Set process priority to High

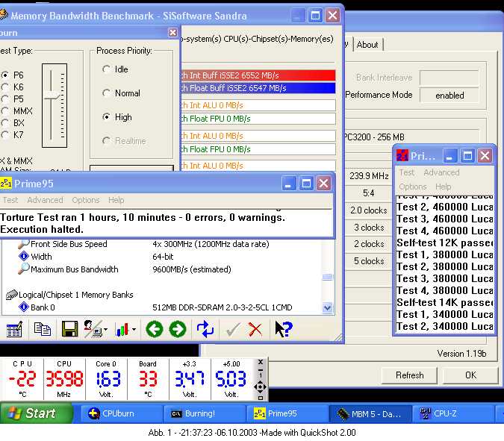[106, 117]
